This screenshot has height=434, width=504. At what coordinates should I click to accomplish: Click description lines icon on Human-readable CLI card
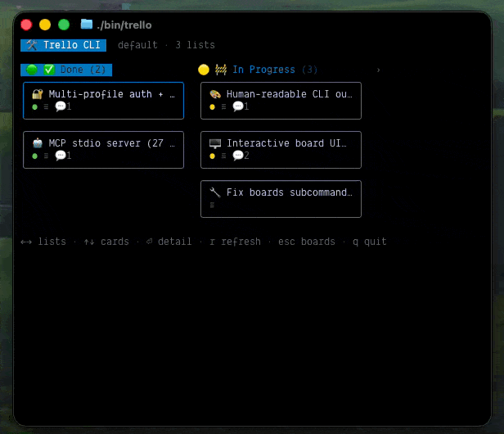click(x=223, y=106)
